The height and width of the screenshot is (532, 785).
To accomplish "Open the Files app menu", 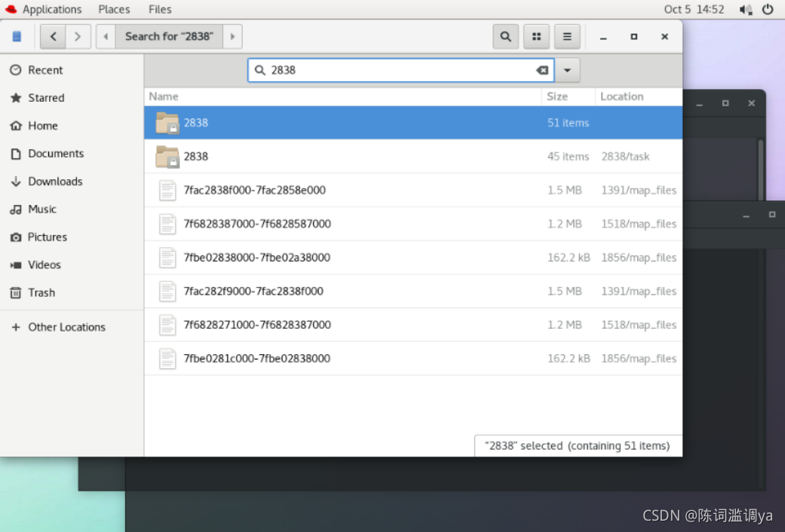I will [160, 9].
